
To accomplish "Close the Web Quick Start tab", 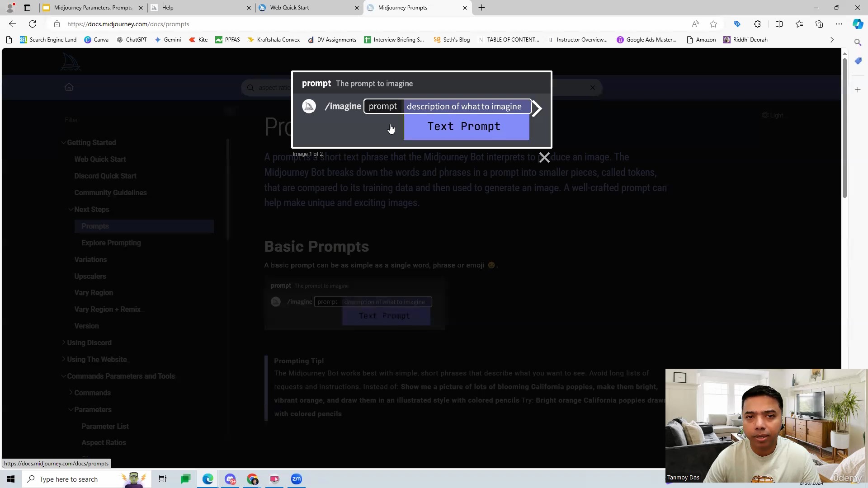I will pos(357,8).
